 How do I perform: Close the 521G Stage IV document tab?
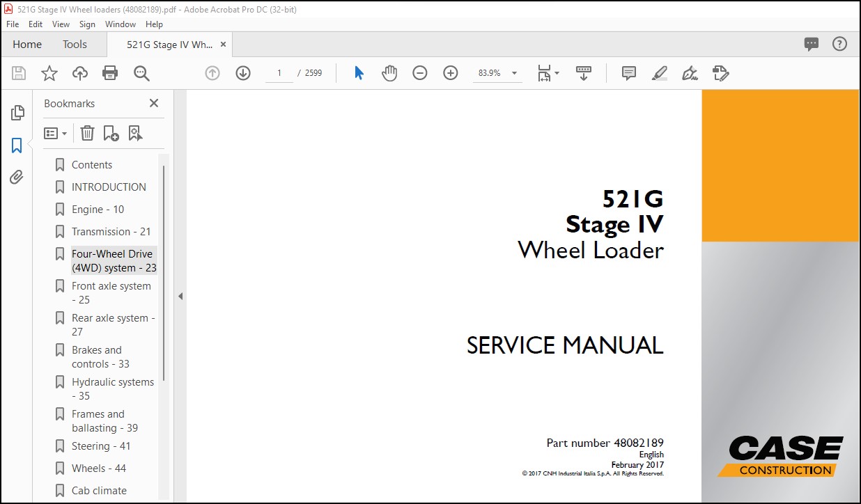coord(224,44)
